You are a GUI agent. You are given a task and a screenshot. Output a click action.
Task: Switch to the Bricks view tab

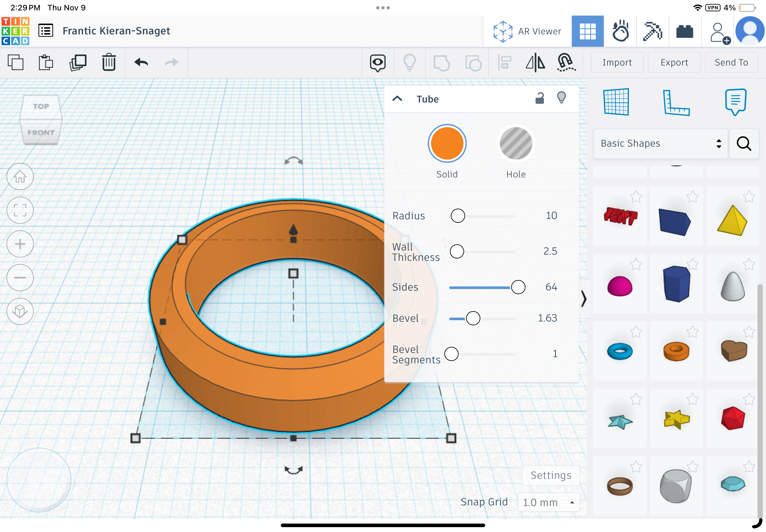click(685, 31)
